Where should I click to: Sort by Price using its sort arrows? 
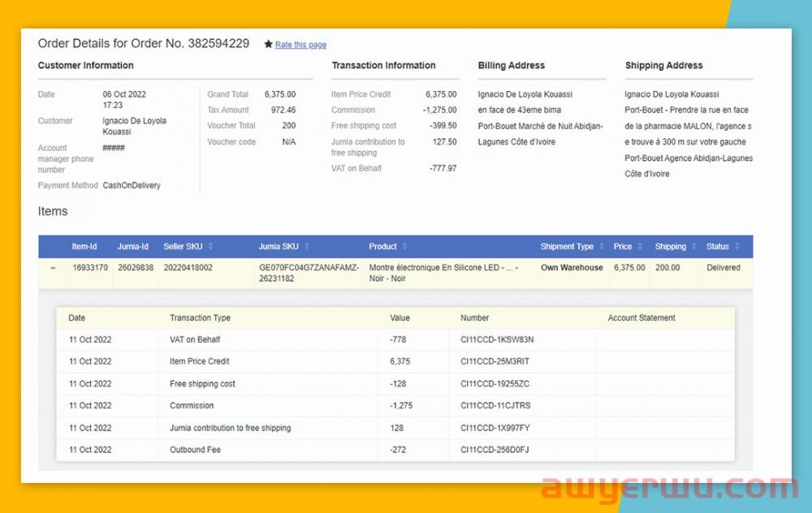640,247
